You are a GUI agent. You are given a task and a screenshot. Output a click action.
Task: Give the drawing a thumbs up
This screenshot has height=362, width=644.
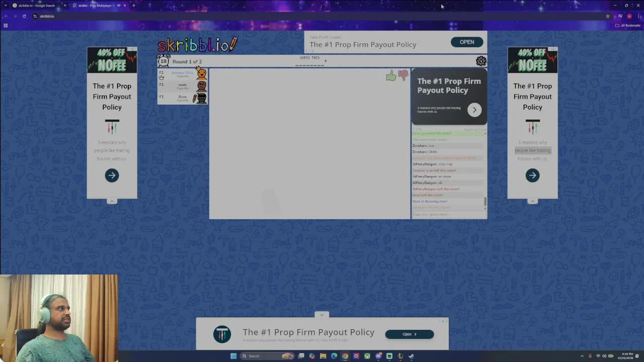(391, 76)
